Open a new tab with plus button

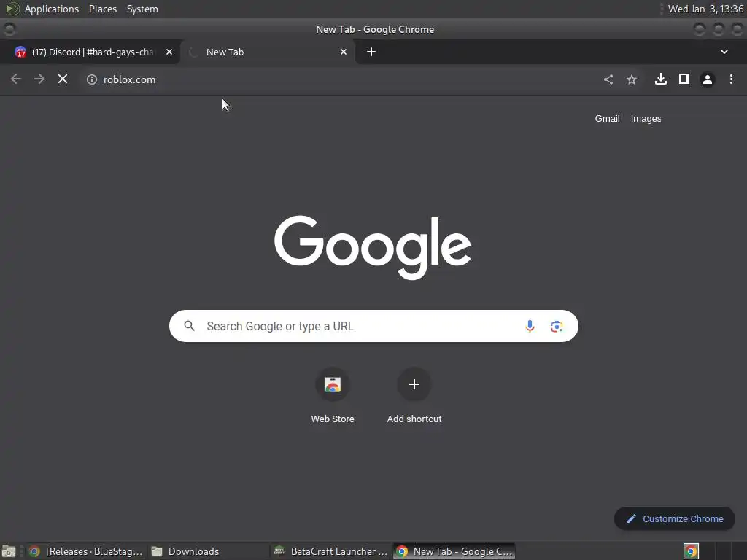click(371, 52)
